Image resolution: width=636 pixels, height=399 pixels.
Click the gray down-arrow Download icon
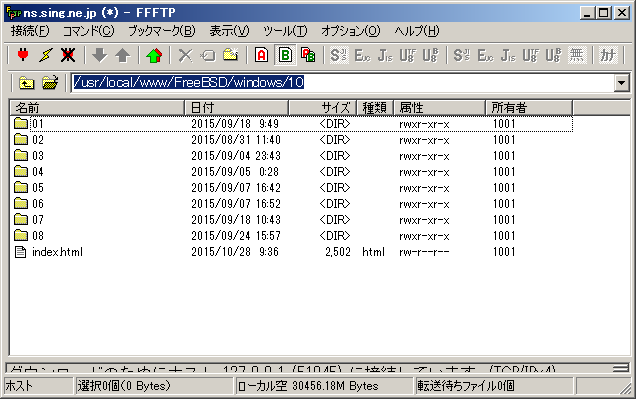[100, 55]
